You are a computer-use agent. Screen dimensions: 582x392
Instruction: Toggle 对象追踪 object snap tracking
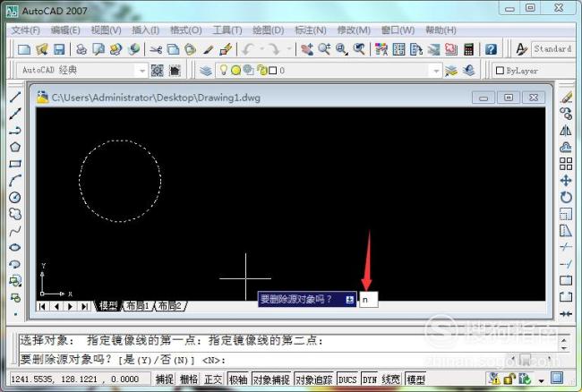click(314, 379)
